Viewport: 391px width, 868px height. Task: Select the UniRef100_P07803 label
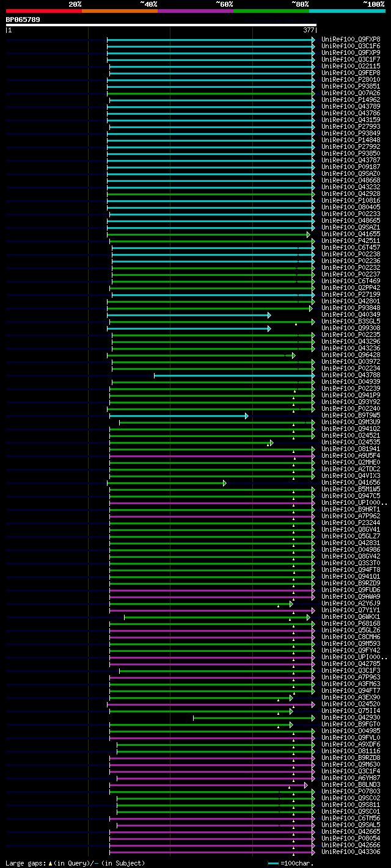pos(351,792)
